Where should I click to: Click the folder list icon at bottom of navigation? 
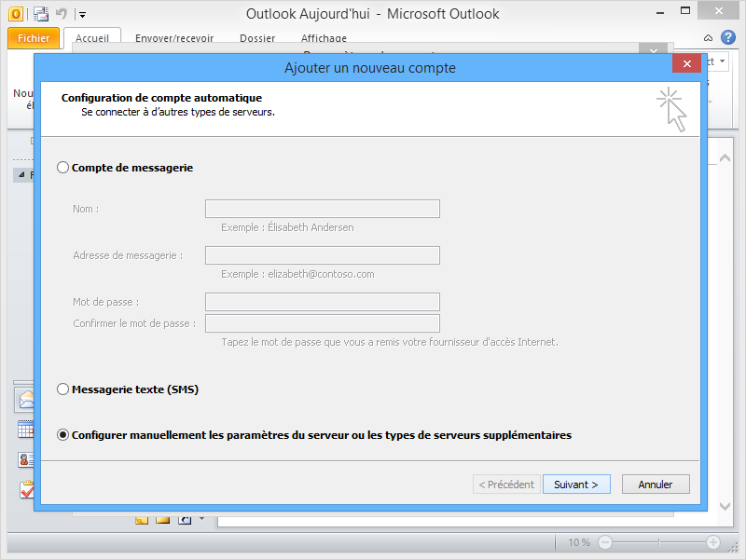162,520
